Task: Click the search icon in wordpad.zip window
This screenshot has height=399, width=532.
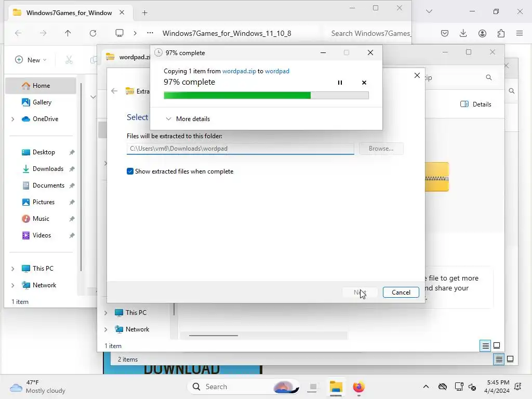Action: (x=488, y=77)
